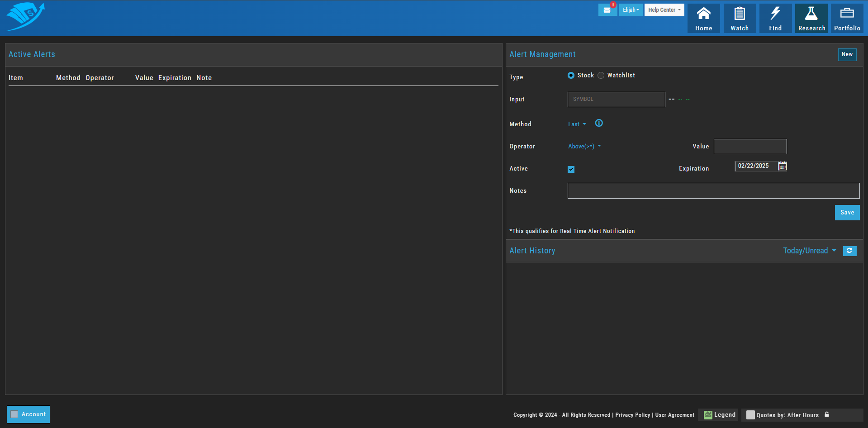Click the app logo in header
The width and height of the screenshot is (868, 428).
coord(25,17)
